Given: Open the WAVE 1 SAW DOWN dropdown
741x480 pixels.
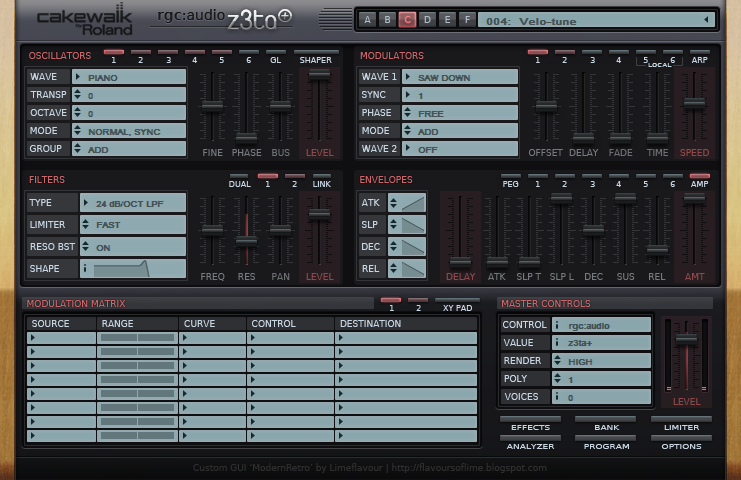Looking at the screenshot, I should [x=460, y=77].
